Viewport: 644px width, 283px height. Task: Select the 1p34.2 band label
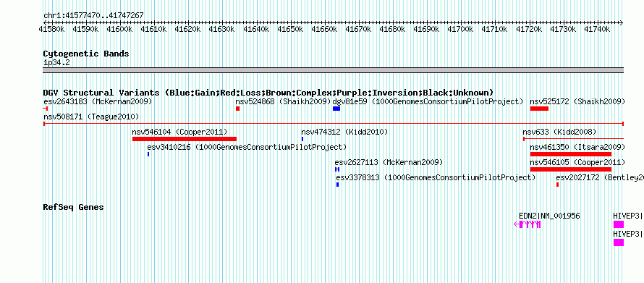pos(56,63)
